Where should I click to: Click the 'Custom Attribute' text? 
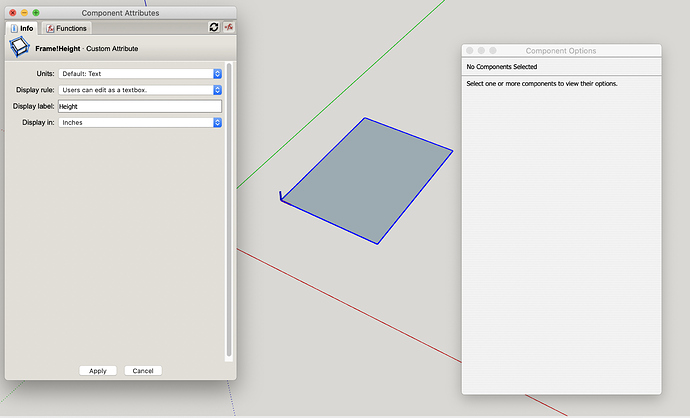point(112,48)
